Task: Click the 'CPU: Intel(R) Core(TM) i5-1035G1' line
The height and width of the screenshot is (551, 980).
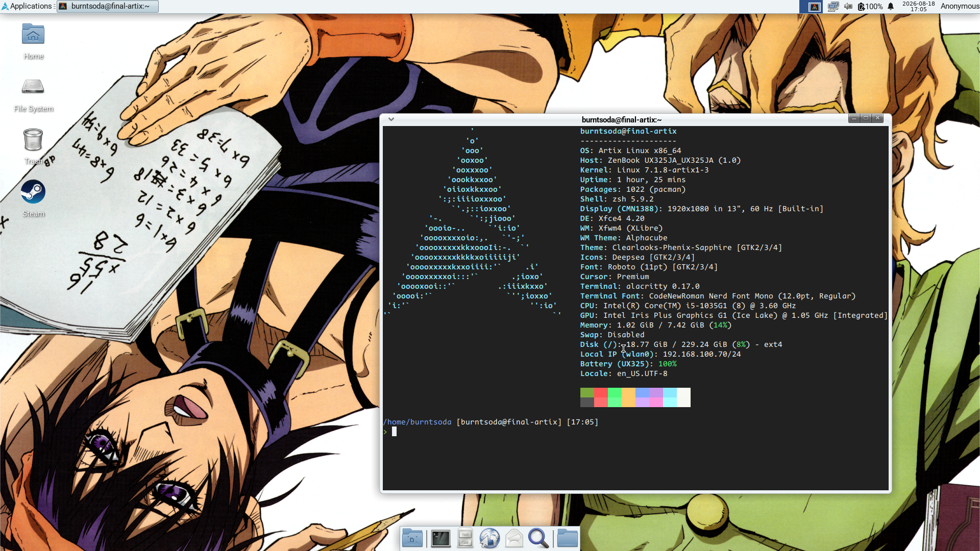Action: pos(688,306)
